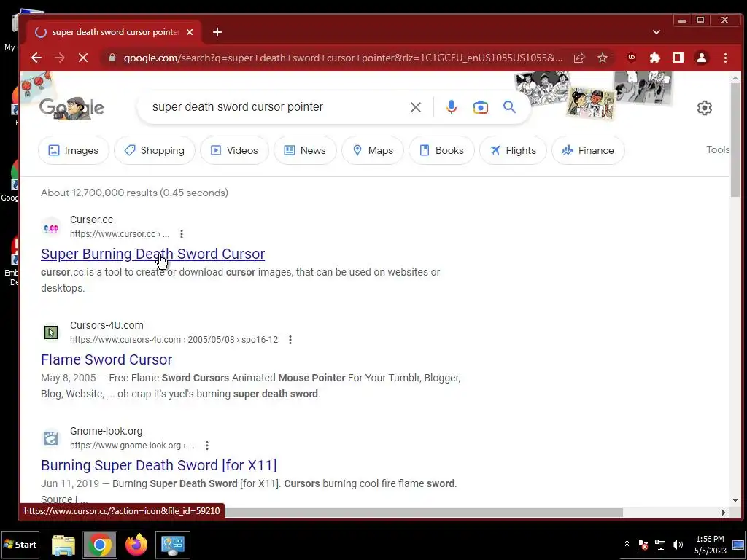Open the search Tools option

tap(718, 149)
